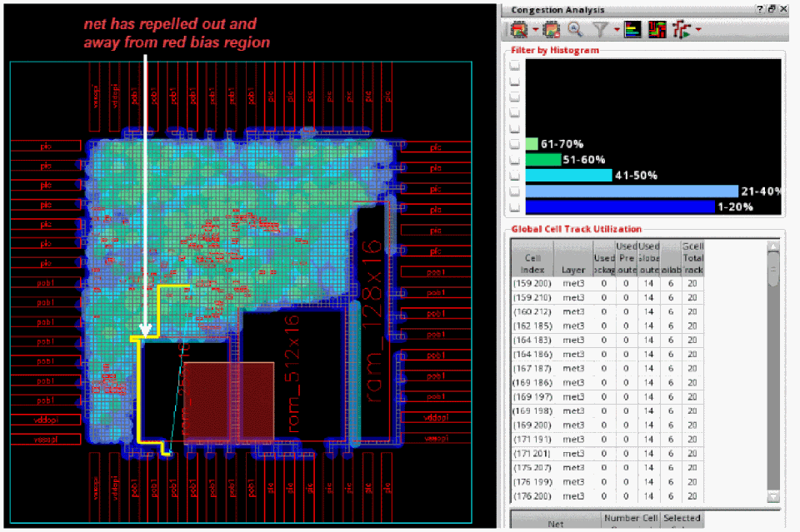This screenshot has height=532, width=800.
Task: Check the 41-50% congestion filter box
Action: point(516,176)
